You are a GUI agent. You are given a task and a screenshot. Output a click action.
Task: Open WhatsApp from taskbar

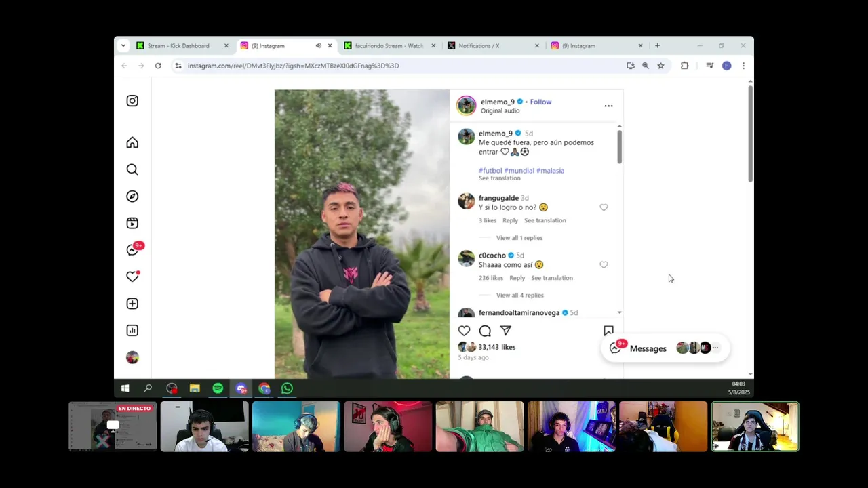pyautogui.click(x=287, y=388)
